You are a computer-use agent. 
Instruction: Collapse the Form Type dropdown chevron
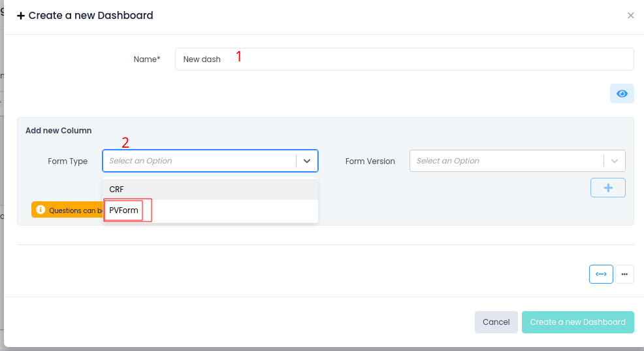coord(307,161)
